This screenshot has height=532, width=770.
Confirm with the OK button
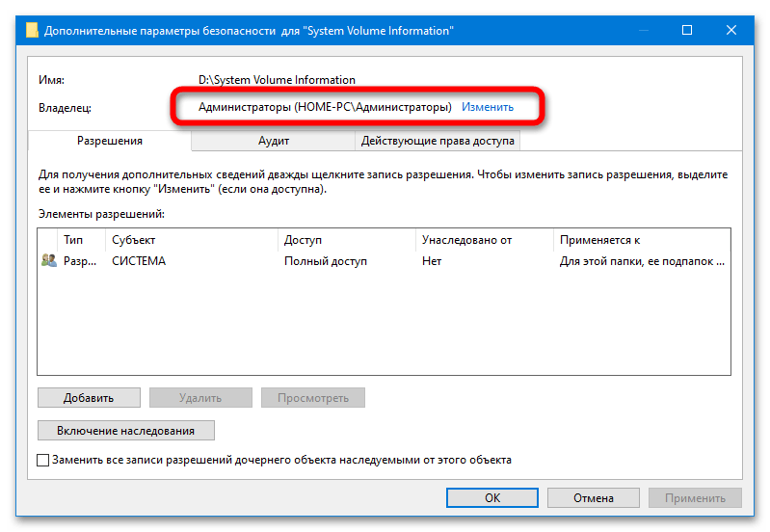point(491,498)
